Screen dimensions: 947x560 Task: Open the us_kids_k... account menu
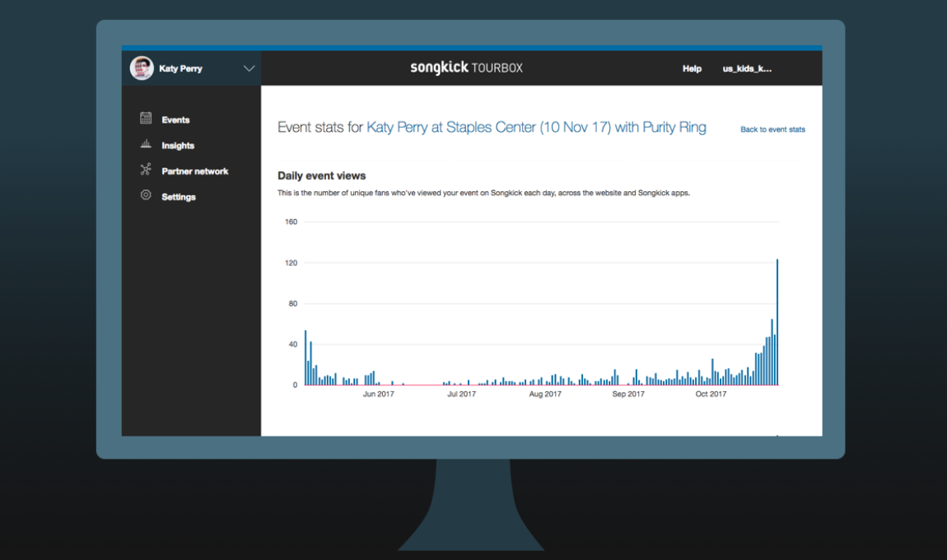point(747,69)
